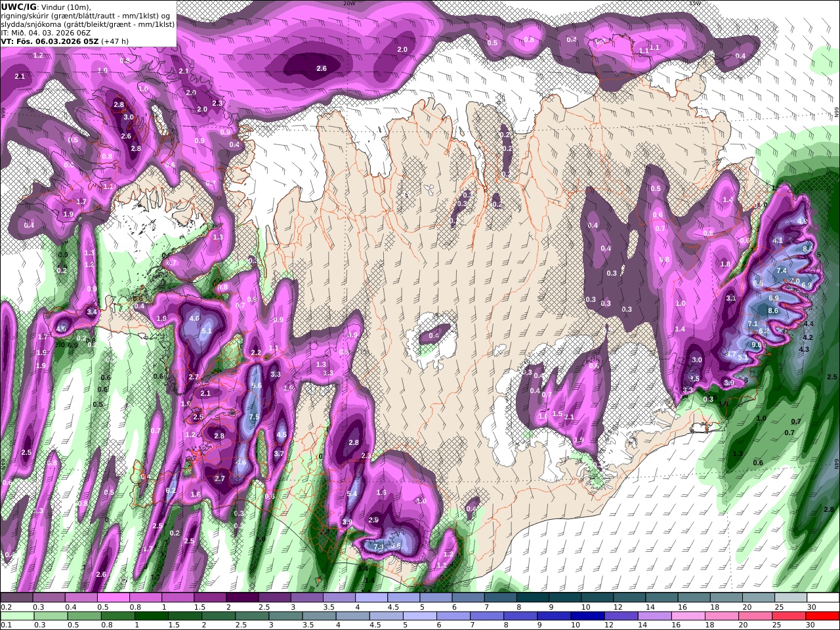Pick the darkest purple snow-scale swatch
Screen dimensions: 840x630
point(242,598)
